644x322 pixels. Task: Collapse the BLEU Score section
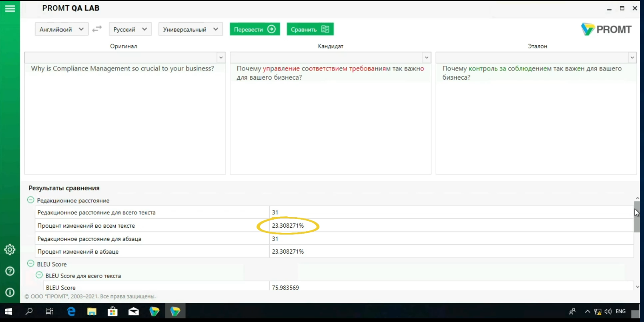pos(31,264)
